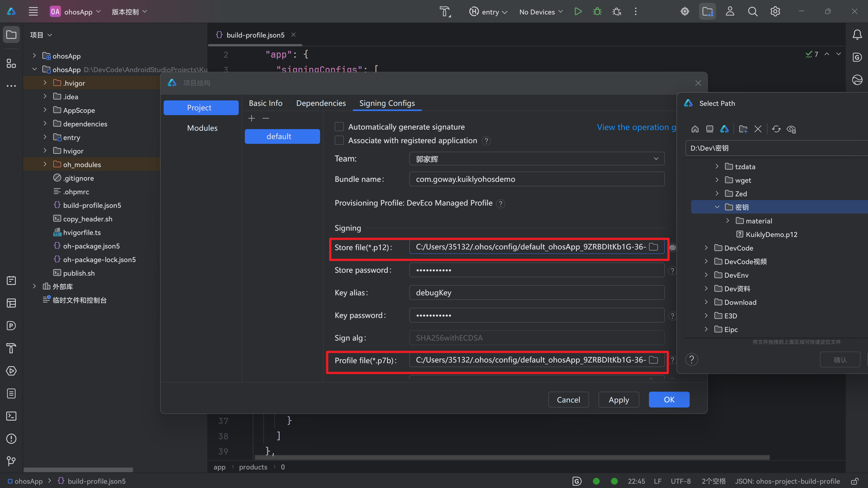Click the Key alias input field

536,293
